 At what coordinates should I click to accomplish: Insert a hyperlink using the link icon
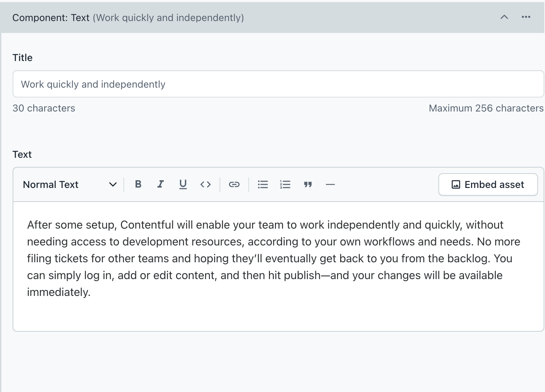[234, 184]
